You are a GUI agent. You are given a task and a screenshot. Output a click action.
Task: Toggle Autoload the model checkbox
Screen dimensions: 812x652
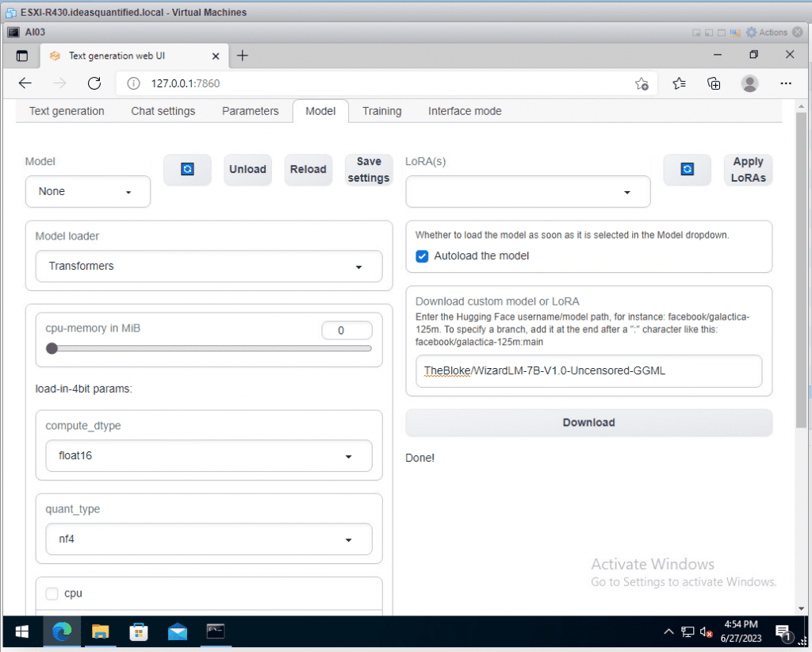[x=422, y=256]
